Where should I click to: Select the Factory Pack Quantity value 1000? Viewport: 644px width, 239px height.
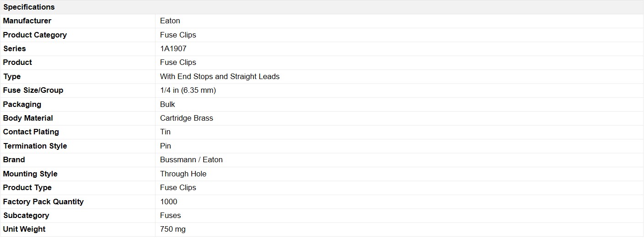click(169, 202)
